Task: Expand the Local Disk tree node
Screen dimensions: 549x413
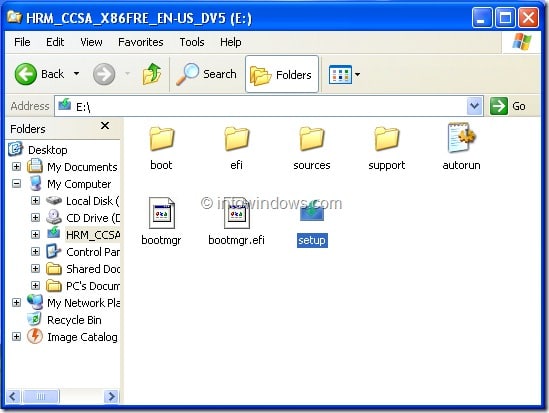Action: click(35, 200)
